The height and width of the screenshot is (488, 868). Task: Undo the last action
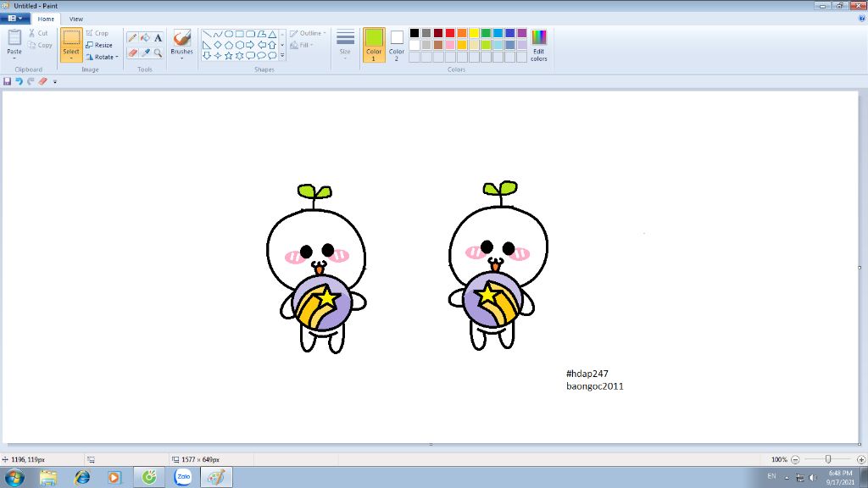[x=19, y=81]
